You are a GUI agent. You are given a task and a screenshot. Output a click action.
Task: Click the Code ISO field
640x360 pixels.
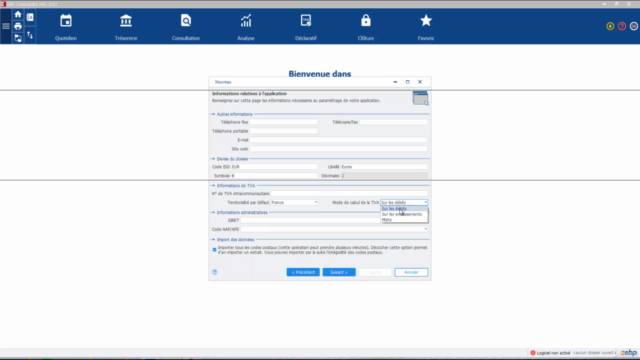[x=274, y=167]
